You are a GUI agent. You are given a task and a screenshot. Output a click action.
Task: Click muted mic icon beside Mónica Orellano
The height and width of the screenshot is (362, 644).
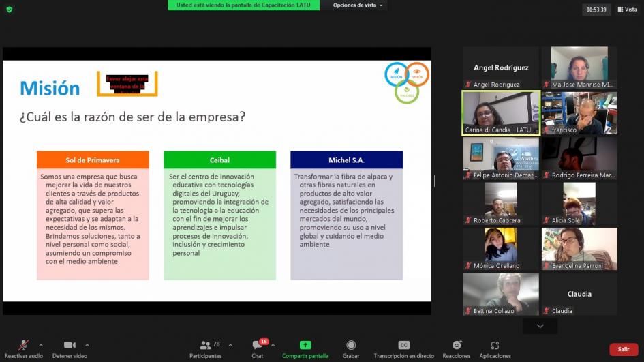click(467, 265)
